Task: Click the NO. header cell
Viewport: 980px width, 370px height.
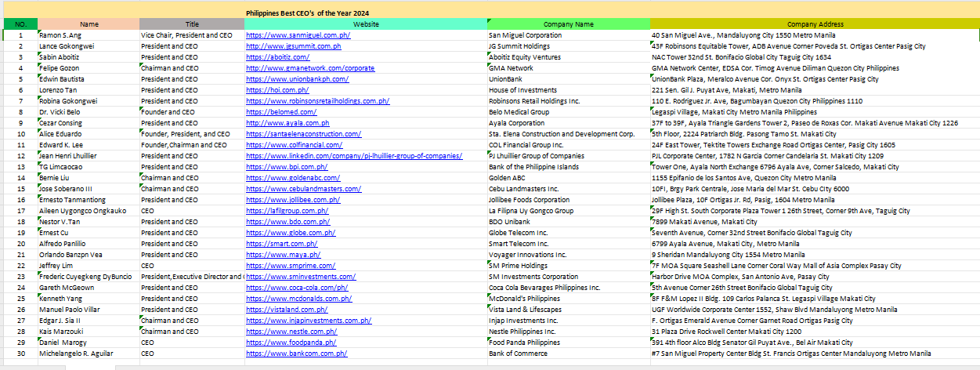Action: [x=20, y=24]
